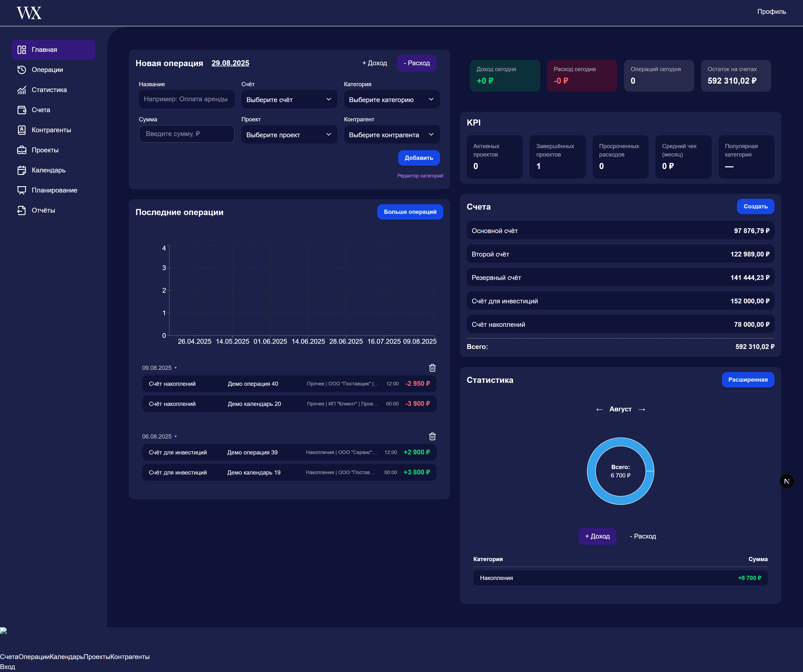Delete operations group dated 09.08.2025
This screenshot has width=803, height=672.
pos(432,368)
